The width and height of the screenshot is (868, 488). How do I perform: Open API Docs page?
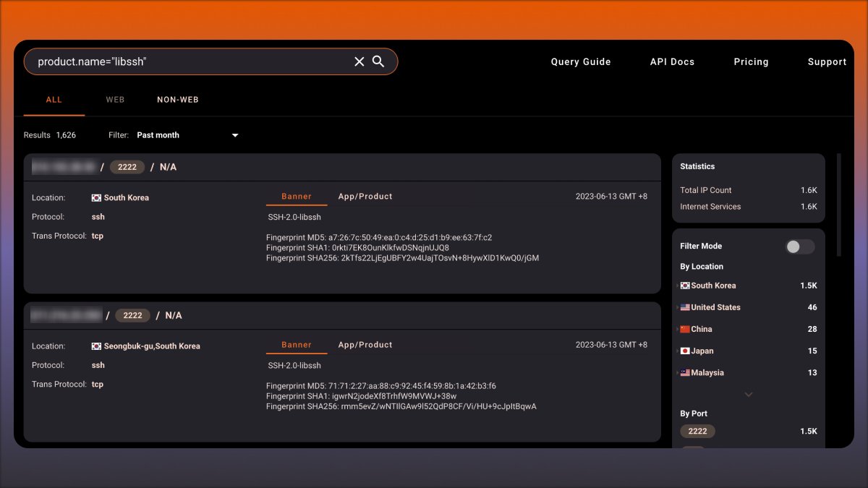click(672, 62)
